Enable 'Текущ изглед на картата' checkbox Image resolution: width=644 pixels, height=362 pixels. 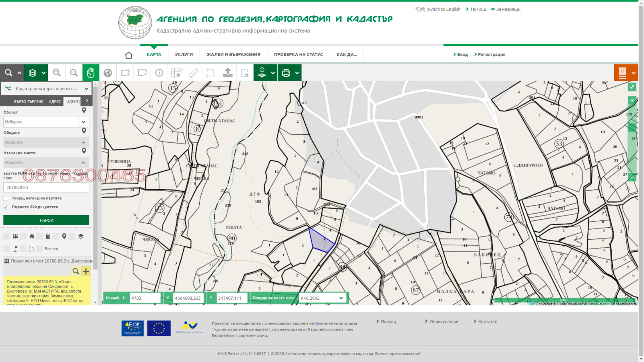(6, 198)
